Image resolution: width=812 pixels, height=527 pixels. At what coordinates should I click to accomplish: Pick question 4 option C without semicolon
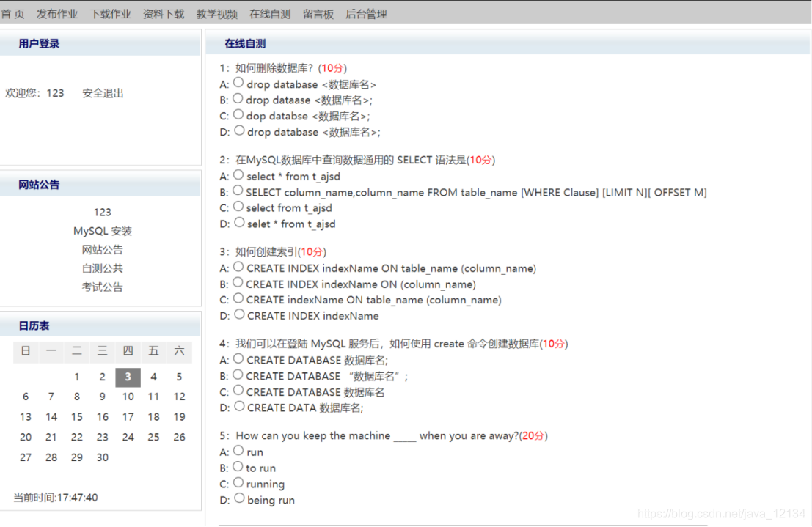pyautogui.click(x=238, y=391)
